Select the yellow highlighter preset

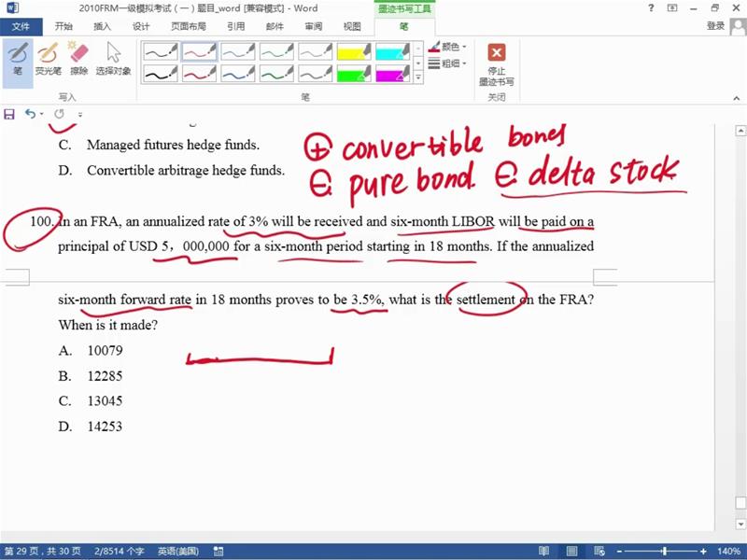(354, 51)
